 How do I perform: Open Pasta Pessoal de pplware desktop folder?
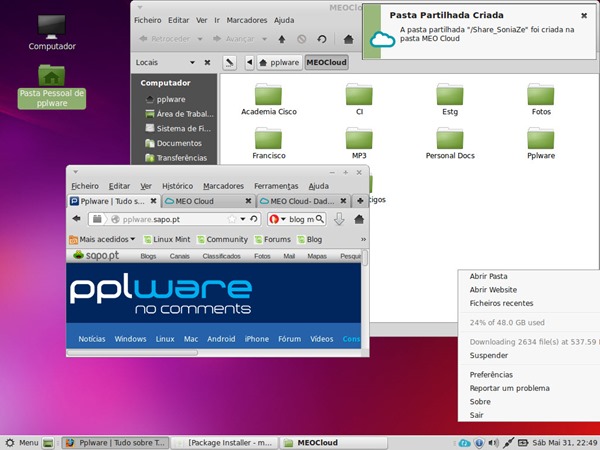(x=52, y=86)
